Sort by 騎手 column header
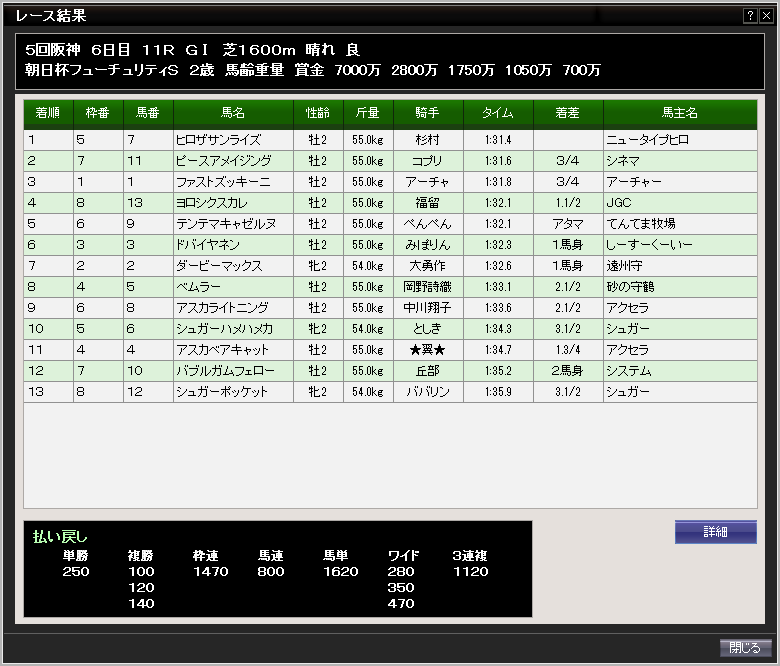 tap(428, 114)
